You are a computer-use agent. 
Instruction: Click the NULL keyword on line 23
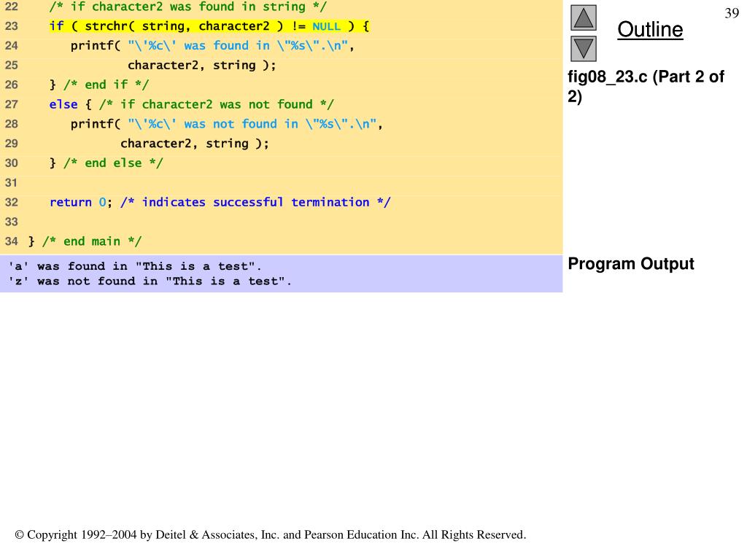(x=326, y=26)
